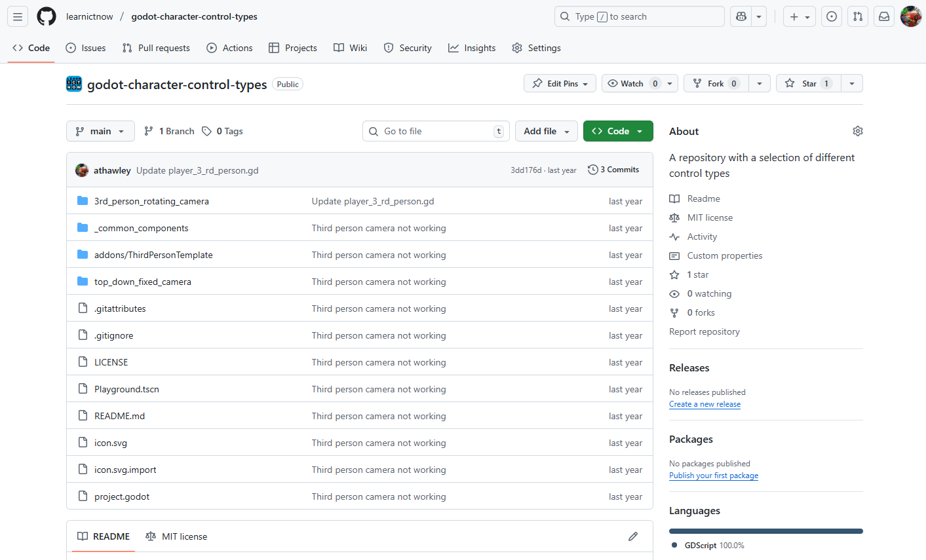This screenshot has height=560, width=926.
Task: Click the global issues icon
Action: pyautogui.click(x=831, y=16)
